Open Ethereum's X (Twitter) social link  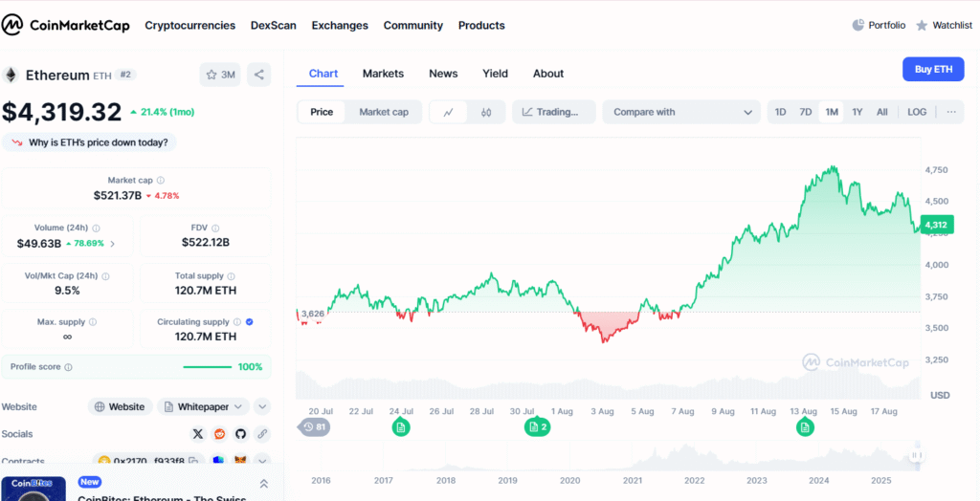tap(198, 434)
